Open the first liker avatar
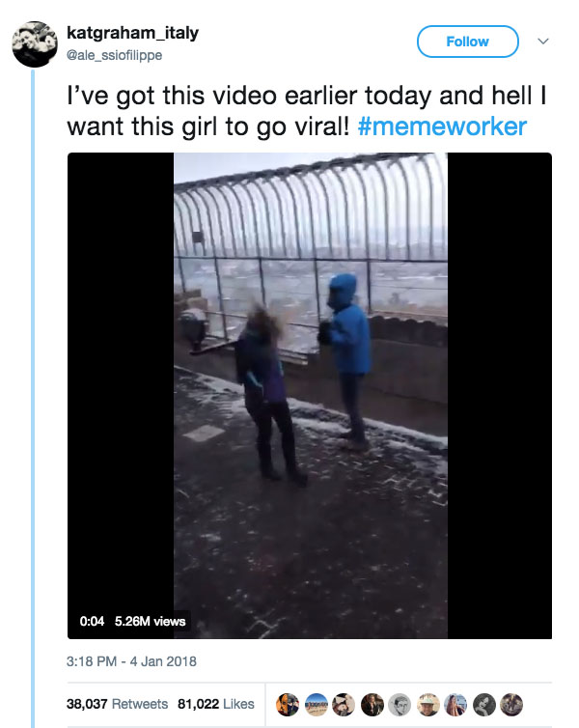 coord(288,704)
